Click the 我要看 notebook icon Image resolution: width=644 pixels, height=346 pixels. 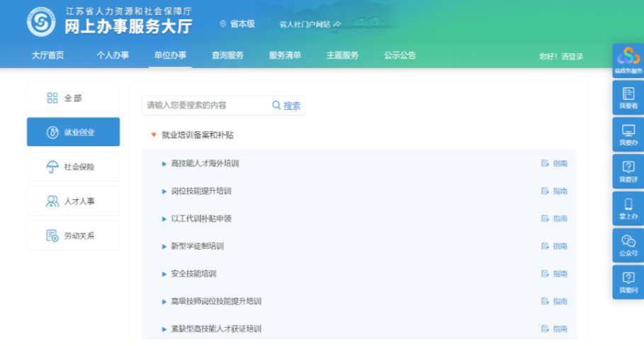628,97
